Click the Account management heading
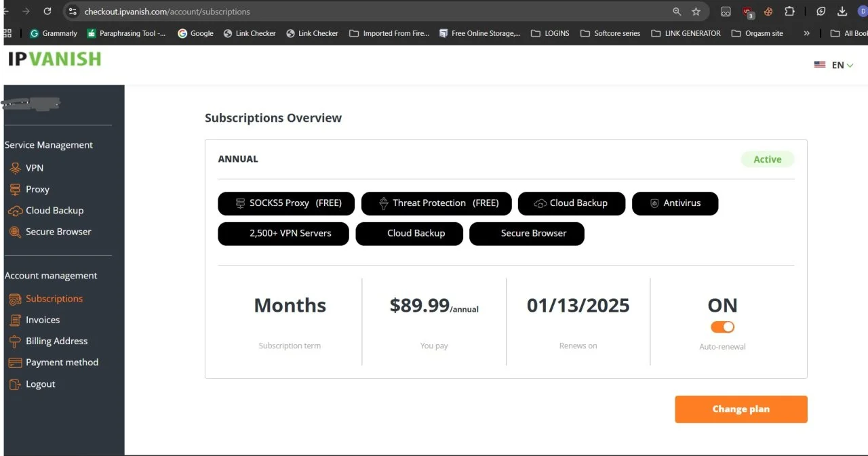 click(x=51, y=276)
